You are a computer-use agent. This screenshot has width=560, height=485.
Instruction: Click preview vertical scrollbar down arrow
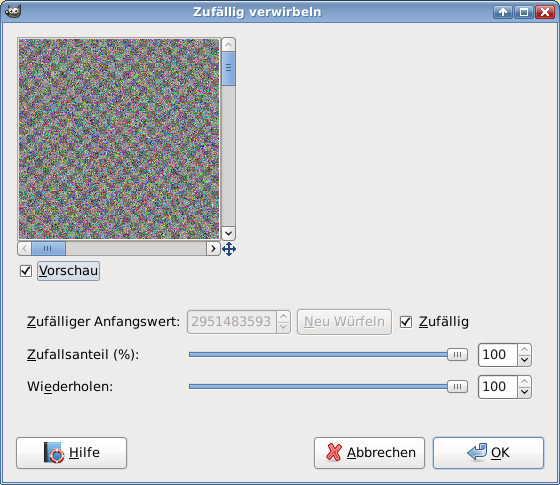click(x=229, y=234)
